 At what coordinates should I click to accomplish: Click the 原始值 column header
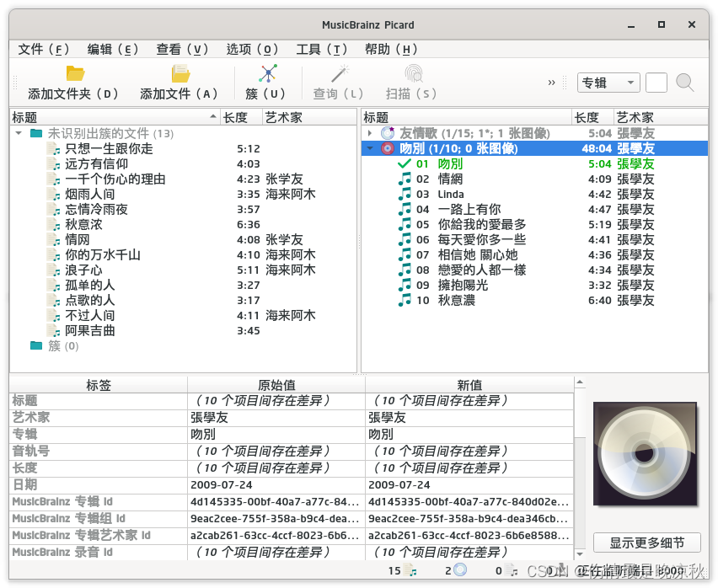pos(276,385)
